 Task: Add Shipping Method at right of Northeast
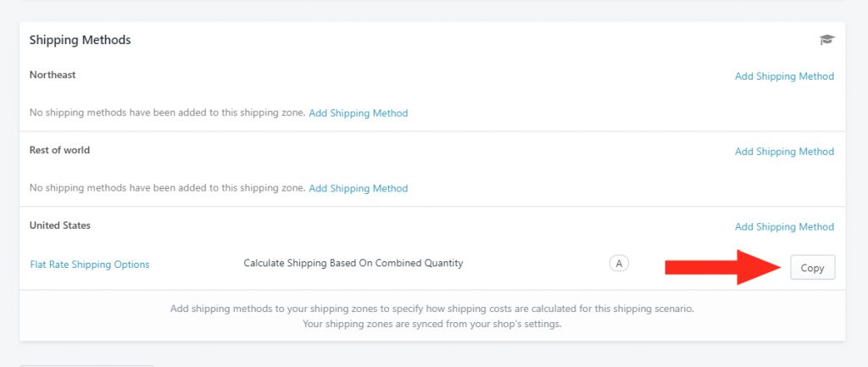click(784, 76)
